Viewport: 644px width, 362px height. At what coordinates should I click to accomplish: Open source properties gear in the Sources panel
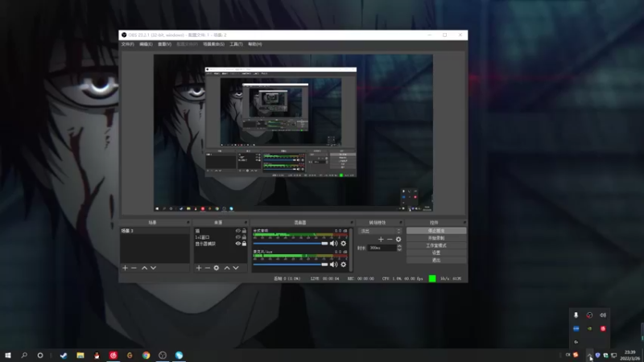[x=217, y=268]
